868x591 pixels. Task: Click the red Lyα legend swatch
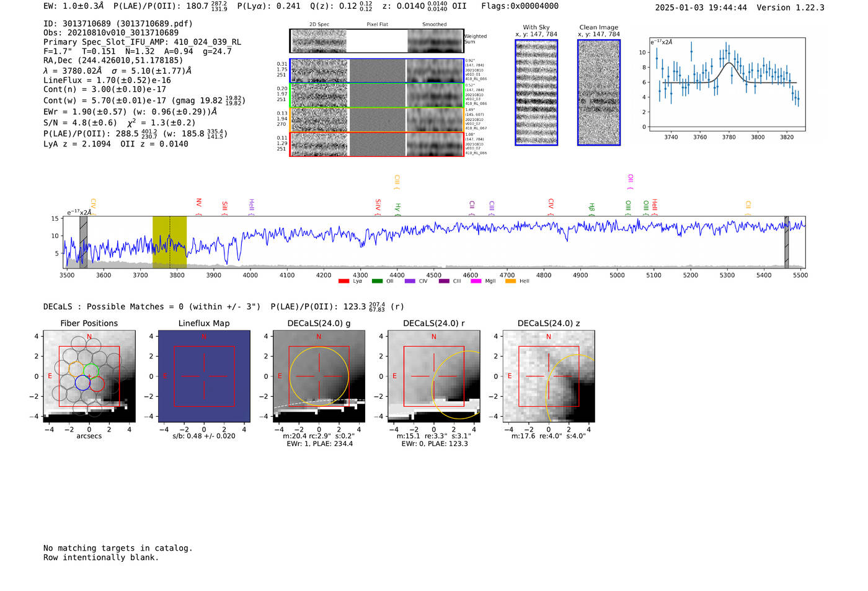pyautogui.click(x=343, y=282)
